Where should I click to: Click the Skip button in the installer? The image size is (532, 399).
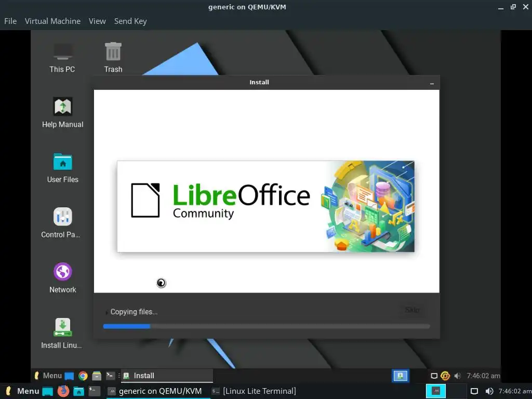pos(412,310)
